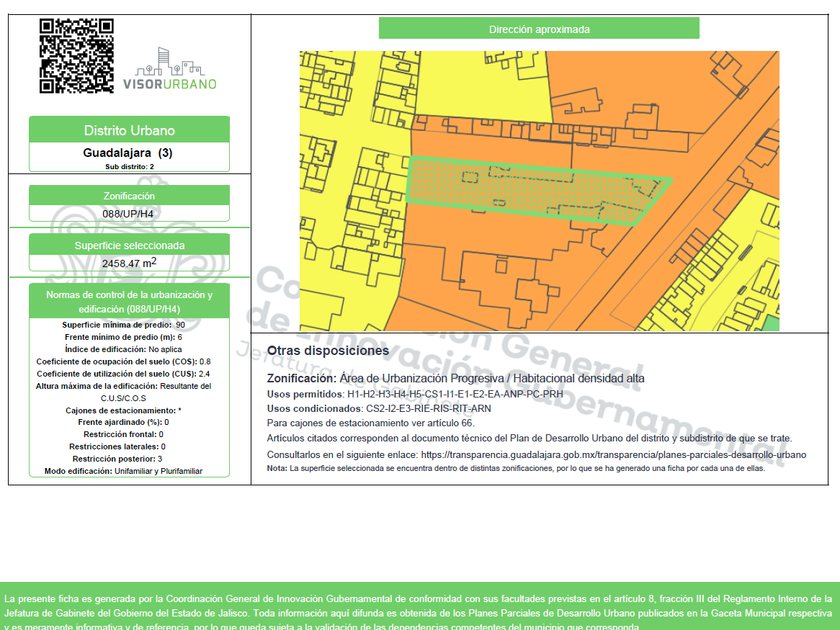The image size is (840, 630).
Task: Click the small green patch at map corner
Action: click(x=770, y=323)
